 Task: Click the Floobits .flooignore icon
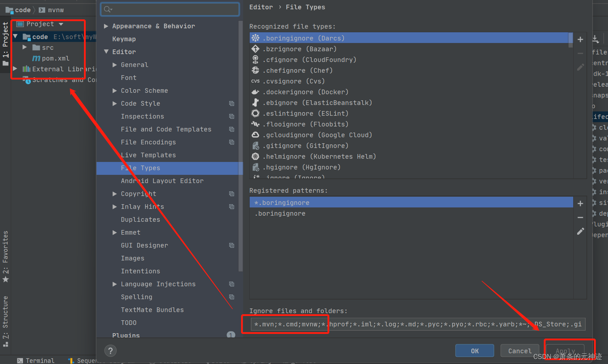click(255, 124)
